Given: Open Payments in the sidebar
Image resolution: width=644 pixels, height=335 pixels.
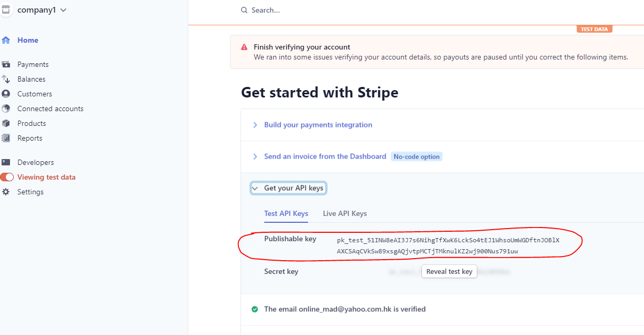Looking at the screenshot, I should 33,64.
